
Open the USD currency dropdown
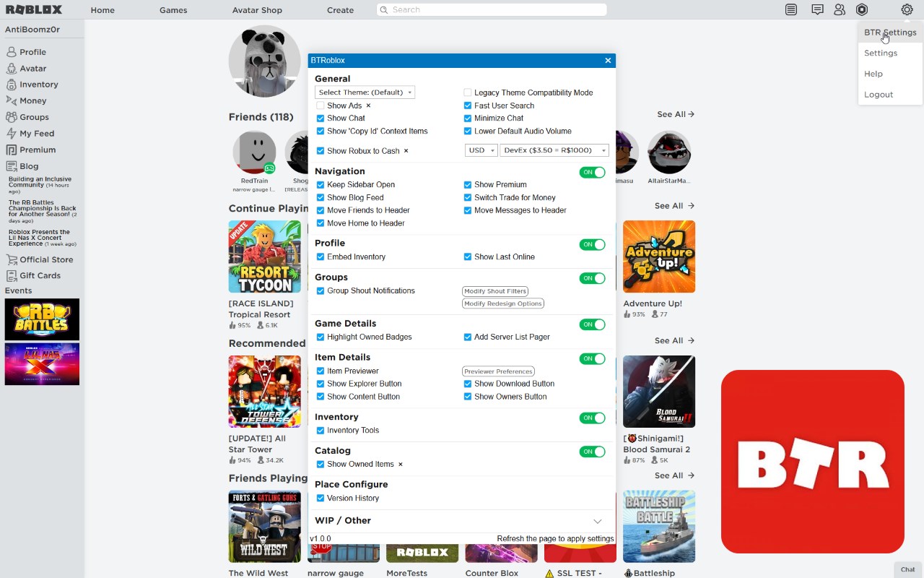[x=481, y=150]
